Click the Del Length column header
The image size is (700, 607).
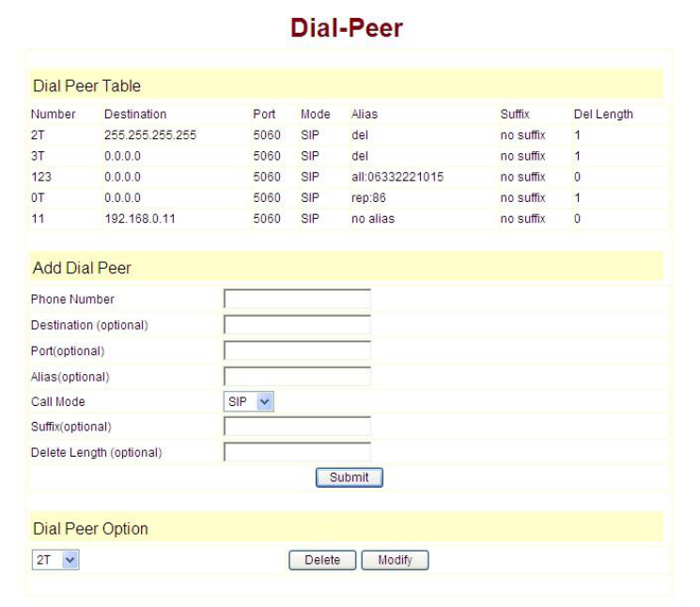(603, 115)
